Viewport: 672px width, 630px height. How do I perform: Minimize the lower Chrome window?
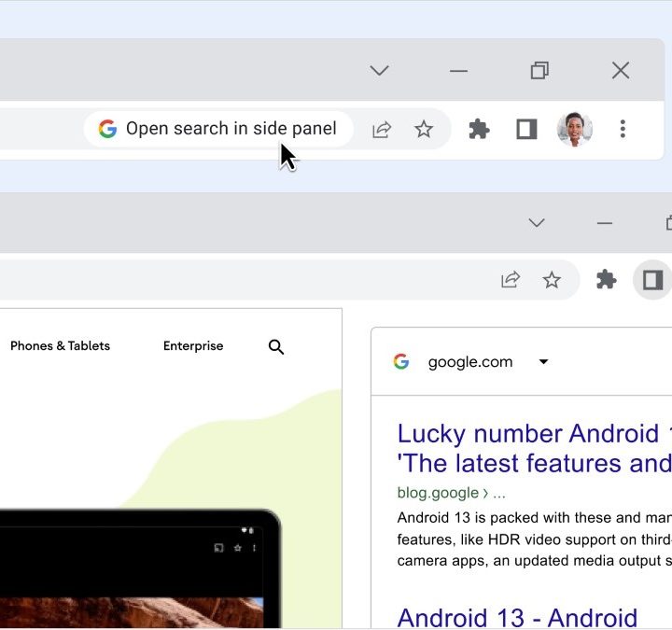click(x=605, y=223)
